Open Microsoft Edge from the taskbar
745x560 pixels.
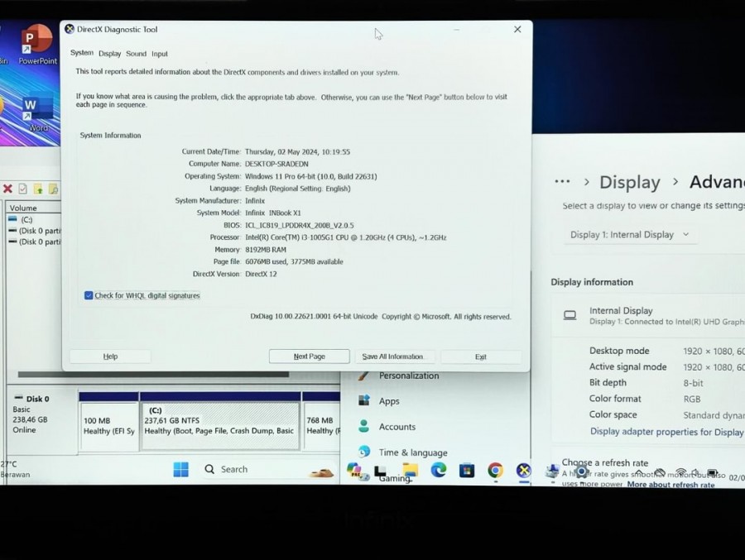point(439,470)
